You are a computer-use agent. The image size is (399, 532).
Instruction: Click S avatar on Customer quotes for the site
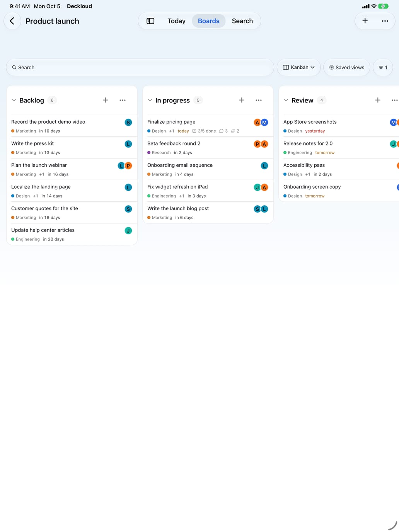tap(128, 209)
